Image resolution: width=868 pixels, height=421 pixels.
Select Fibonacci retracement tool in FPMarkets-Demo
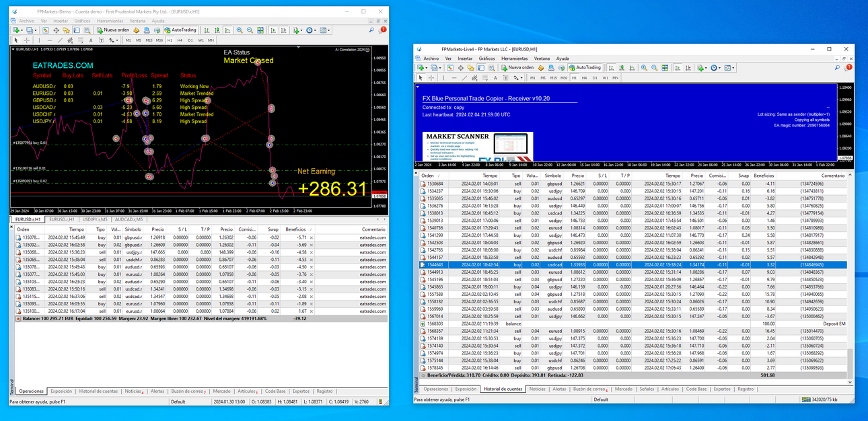(81, 40)
